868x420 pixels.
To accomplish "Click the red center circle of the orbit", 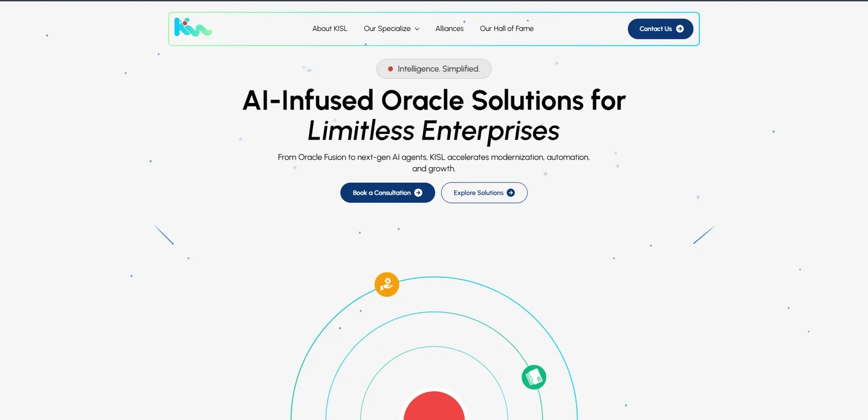I will (434, 406).
